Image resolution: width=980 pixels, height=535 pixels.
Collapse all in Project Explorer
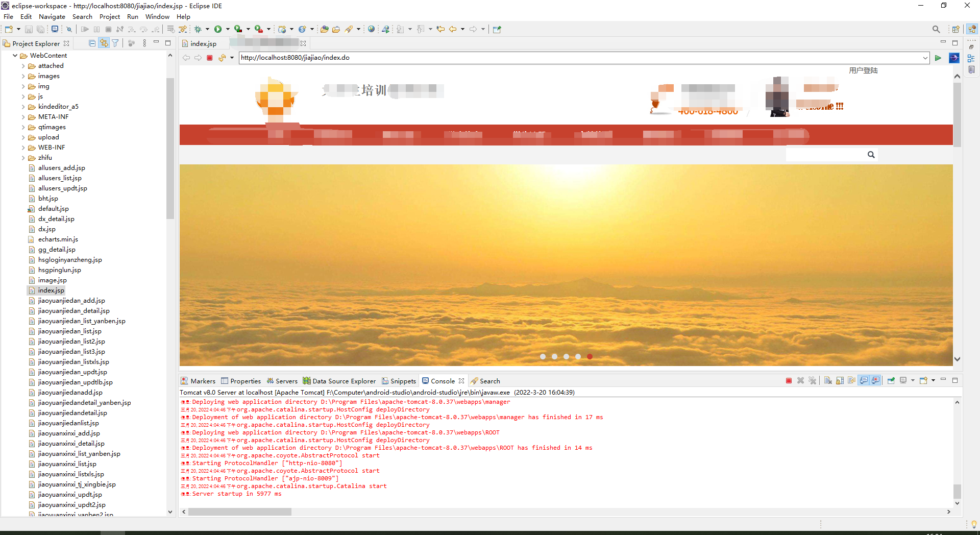pyautogui.click(x=92, y=43)
